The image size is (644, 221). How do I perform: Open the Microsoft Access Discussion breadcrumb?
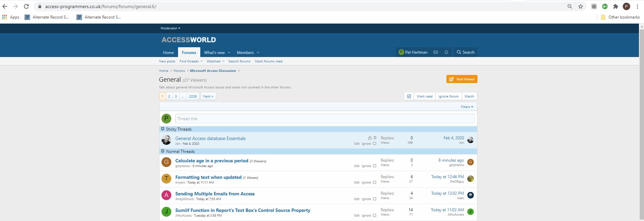tap(213, 71)
